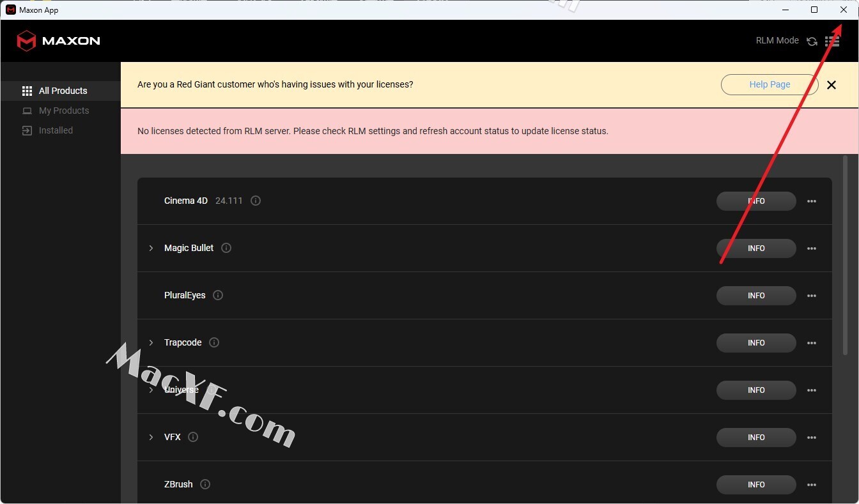Expand the Magic Bullet product group
Image resolution: width=859 pixels, height=504 pixels.
pos(151,248)
